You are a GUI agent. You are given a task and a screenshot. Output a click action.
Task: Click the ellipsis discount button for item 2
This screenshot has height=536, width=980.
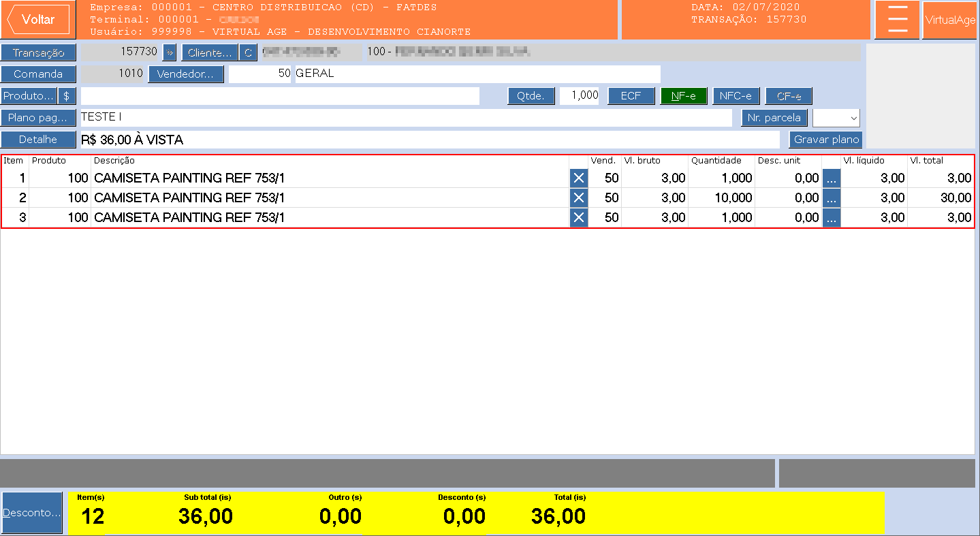(832, 198)
